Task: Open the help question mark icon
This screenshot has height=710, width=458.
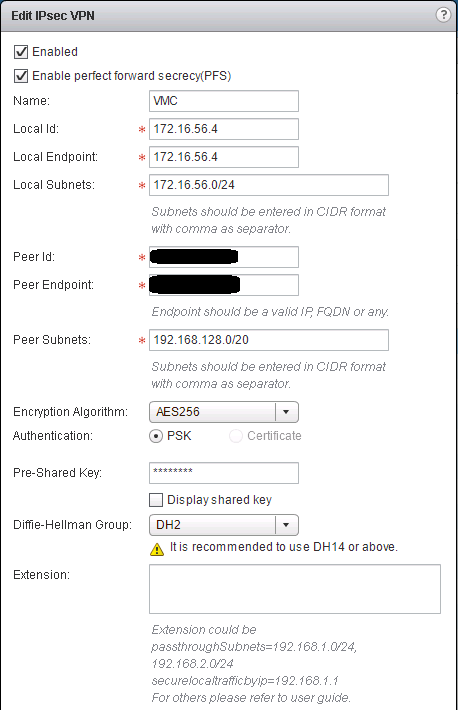Action: point(444,15)
